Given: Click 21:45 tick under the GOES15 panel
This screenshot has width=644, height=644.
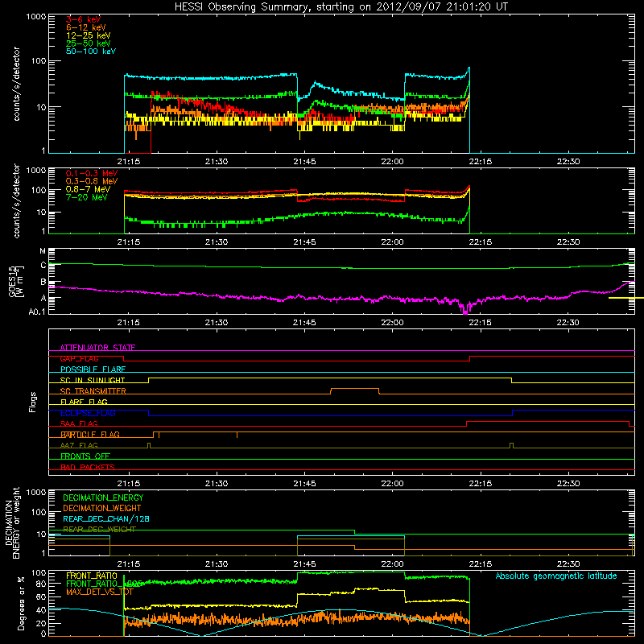Looking at the screenshot, I should [304, 323].
